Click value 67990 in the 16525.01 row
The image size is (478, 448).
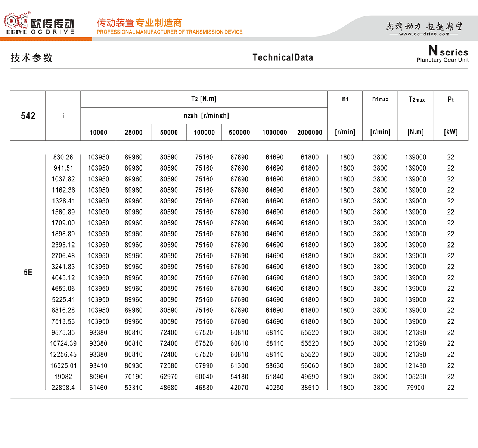[x=204, y=366]
